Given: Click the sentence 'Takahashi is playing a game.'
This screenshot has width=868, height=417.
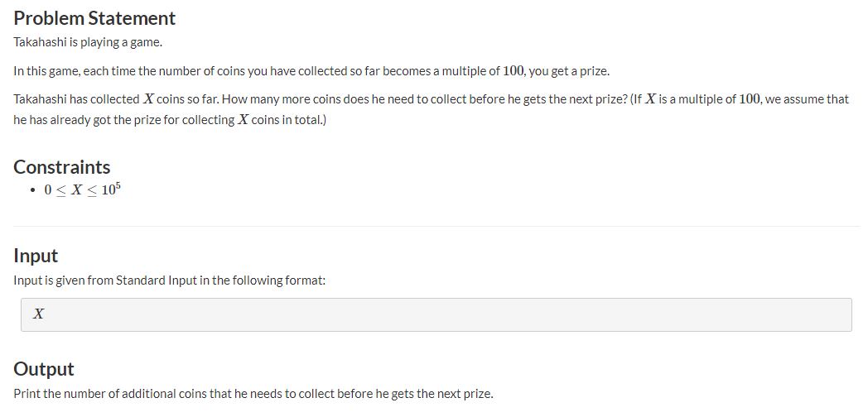Looking at the screenshot, I should tap(88, 42).
